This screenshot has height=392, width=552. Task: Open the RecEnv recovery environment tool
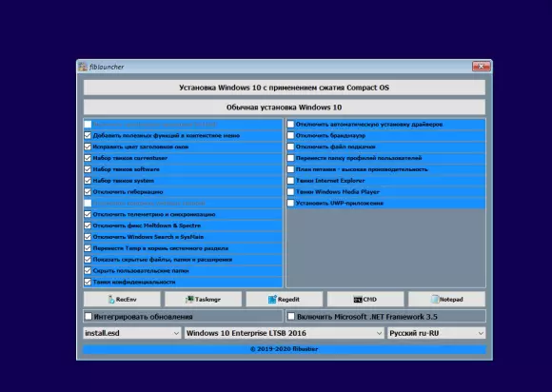(122, 299)
